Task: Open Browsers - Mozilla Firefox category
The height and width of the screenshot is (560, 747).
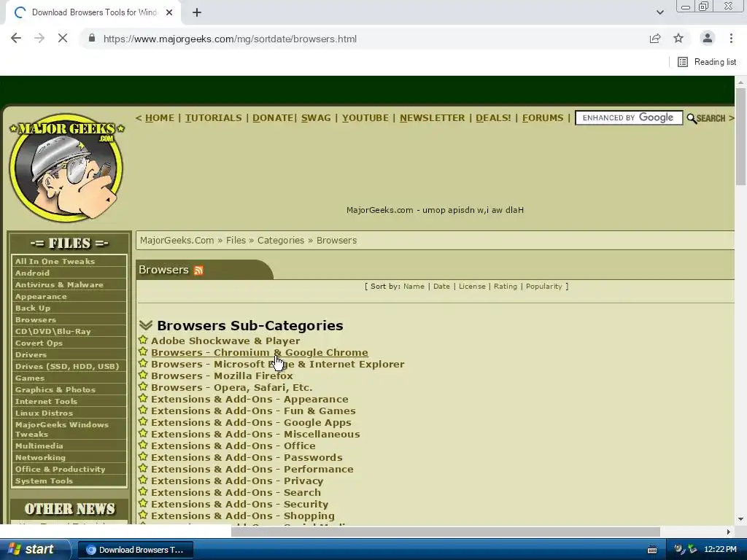Action: pyautogui.click(x=222, y=376)
